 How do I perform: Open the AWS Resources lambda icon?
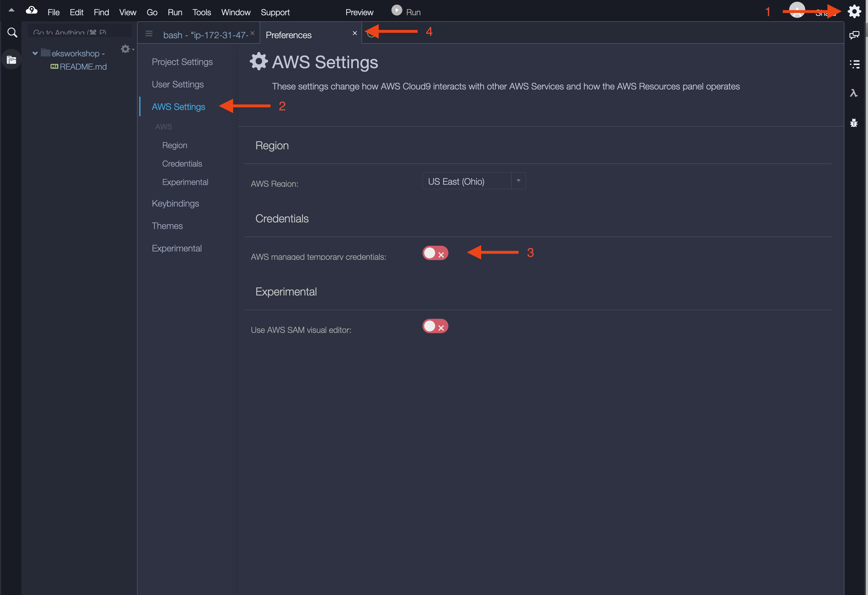click(x=854, y=93)
